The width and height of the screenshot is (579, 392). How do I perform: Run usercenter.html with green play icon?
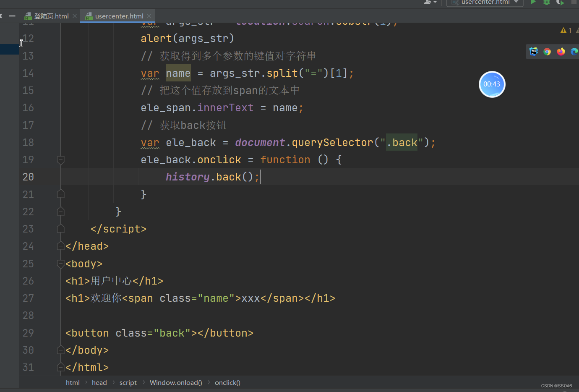533,2
